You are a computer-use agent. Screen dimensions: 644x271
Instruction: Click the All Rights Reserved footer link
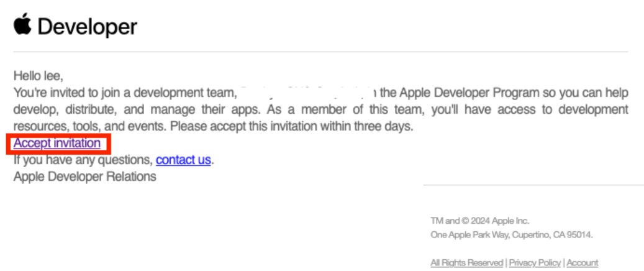point(467,262)
